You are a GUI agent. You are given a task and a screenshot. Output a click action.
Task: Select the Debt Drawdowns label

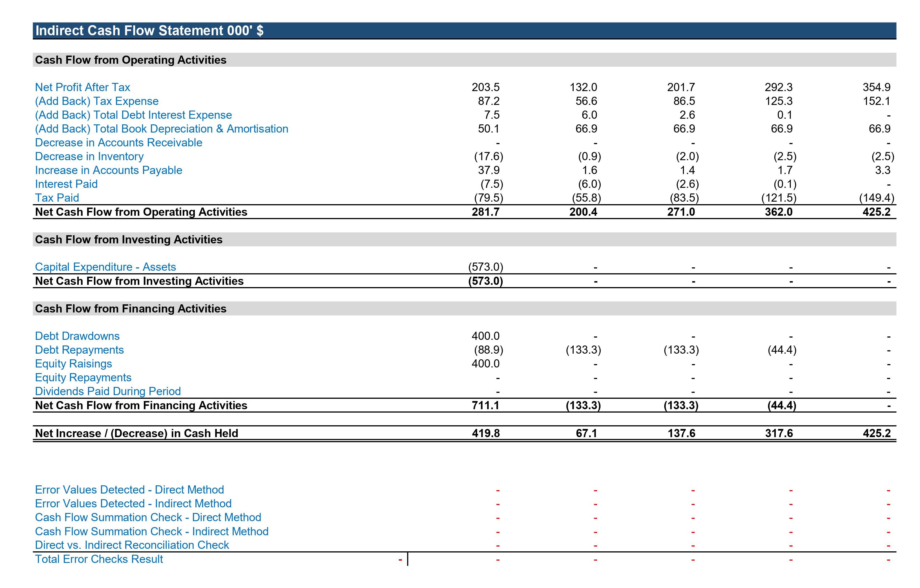[77, 336]
